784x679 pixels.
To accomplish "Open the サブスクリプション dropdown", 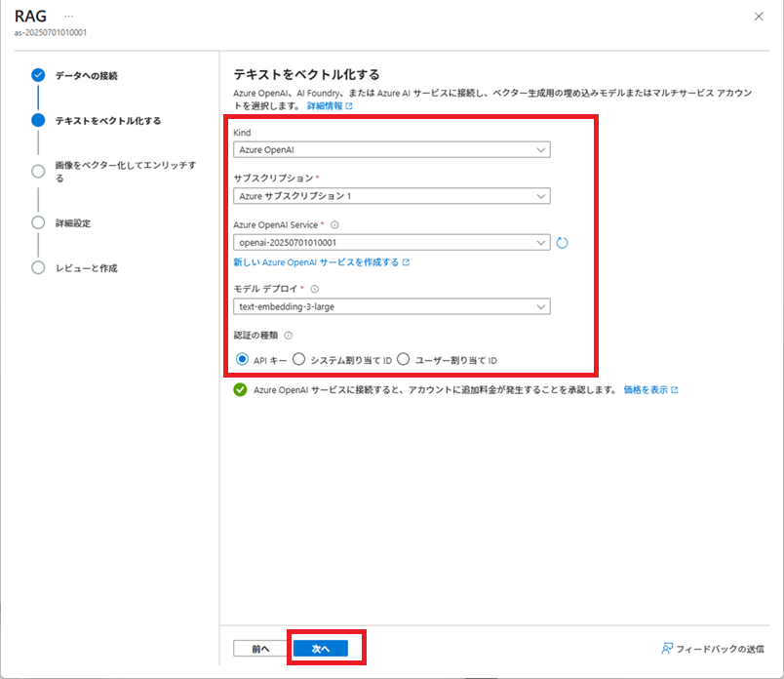I will [x=392, y=196].
